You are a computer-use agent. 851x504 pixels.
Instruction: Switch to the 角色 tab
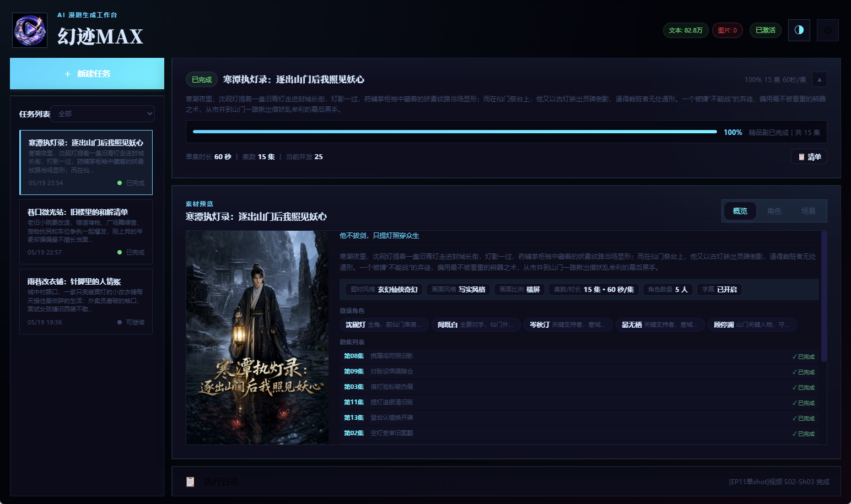click(x=774, y=211)
